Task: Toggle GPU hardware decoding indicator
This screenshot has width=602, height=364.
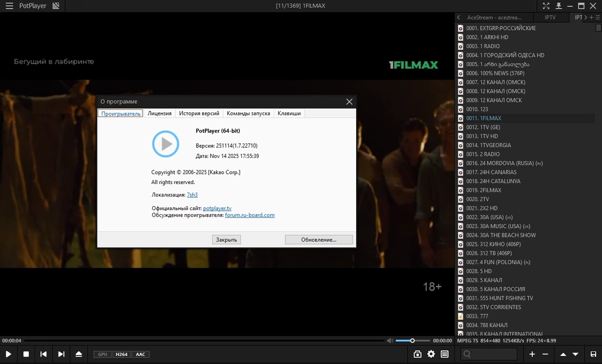Action: coord(102,354)
